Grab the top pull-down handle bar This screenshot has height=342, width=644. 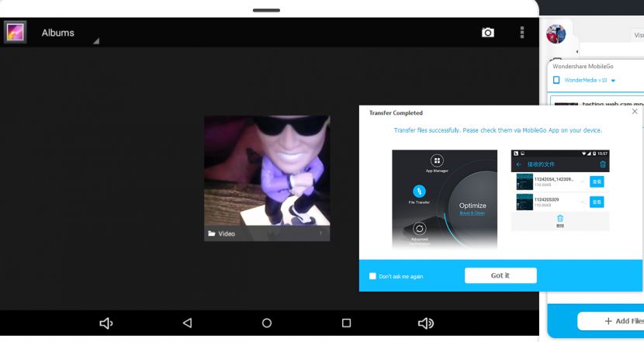coord(267,10)
